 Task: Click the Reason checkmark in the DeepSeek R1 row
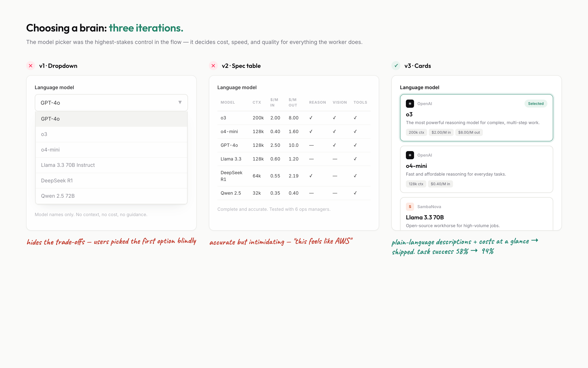[x=311, y=176]
